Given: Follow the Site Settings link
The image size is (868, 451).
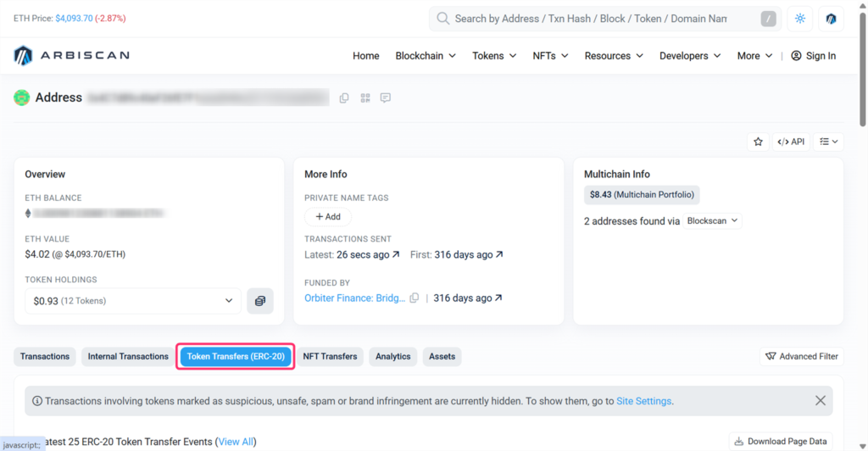Looking at the screenshot, I should 643,401.
